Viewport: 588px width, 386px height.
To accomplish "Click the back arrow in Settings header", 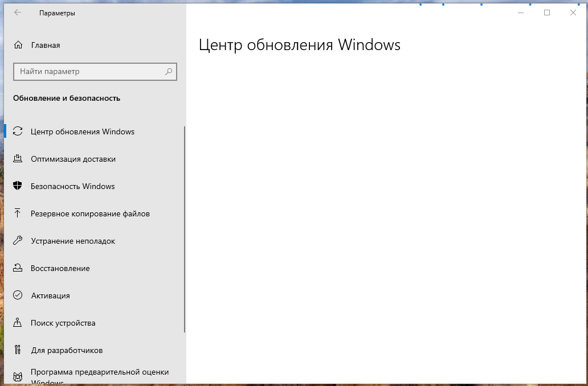I will [18, 13].
